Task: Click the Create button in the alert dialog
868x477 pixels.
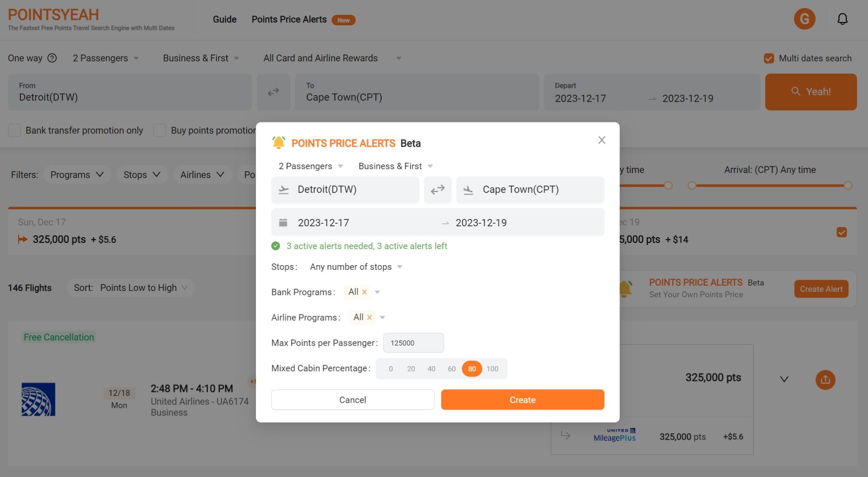Action: [x=522, y=399]
